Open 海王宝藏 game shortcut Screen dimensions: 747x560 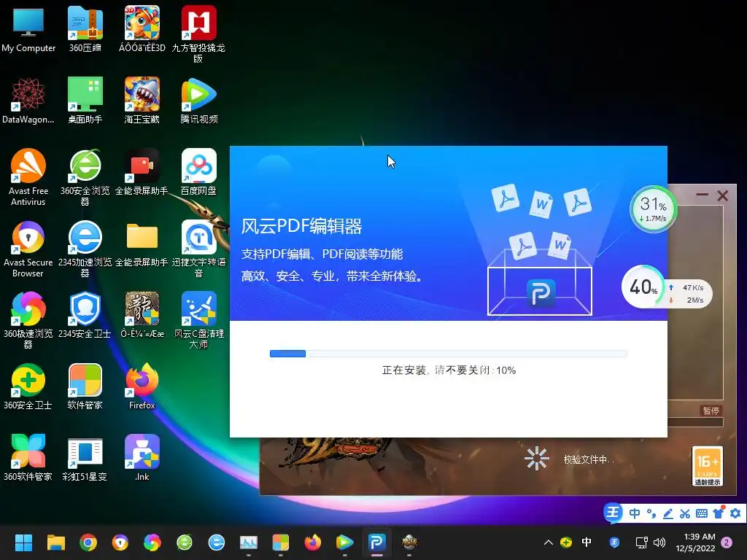(x=142, y=101)
